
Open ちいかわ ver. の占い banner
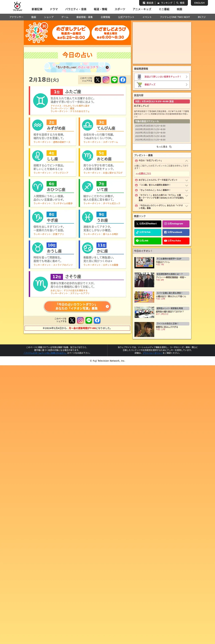tap(77, 67)
